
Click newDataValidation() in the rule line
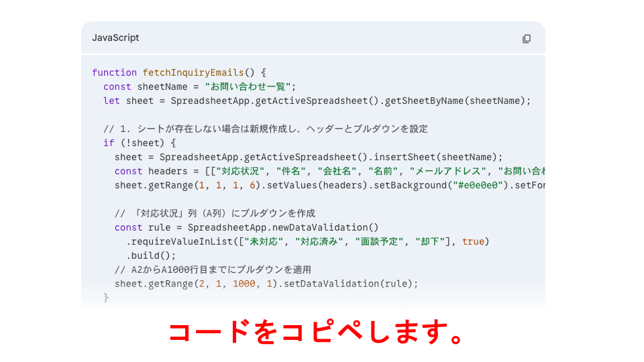click(x=325, y=227)
